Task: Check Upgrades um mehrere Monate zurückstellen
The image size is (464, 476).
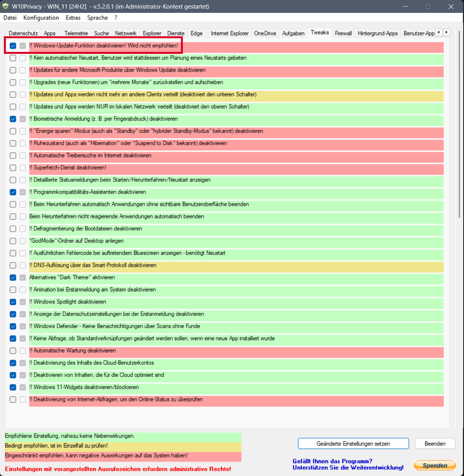Action: point(13,82)
